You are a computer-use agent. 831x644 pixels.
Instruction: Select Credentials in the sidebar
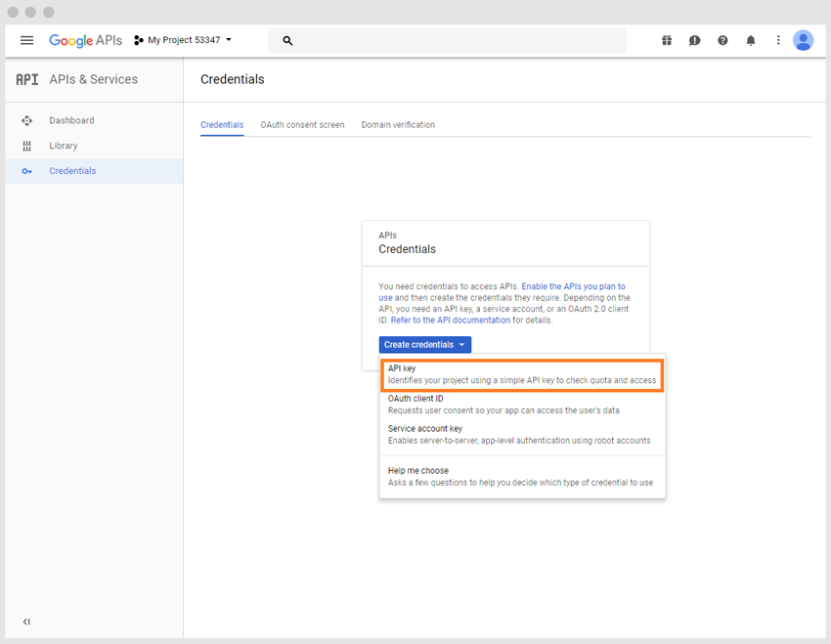(94, 171)
